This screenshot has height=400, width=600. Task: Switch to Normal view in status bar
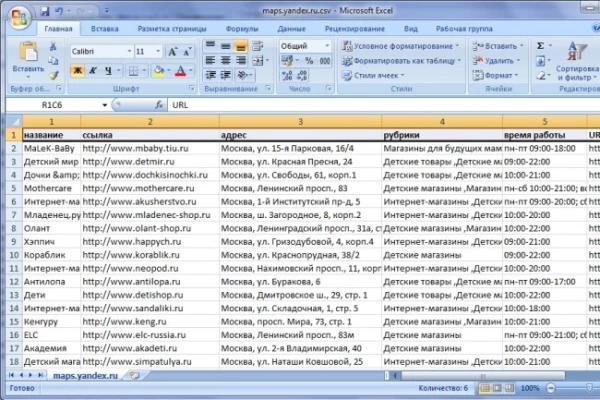coord(485,388)
